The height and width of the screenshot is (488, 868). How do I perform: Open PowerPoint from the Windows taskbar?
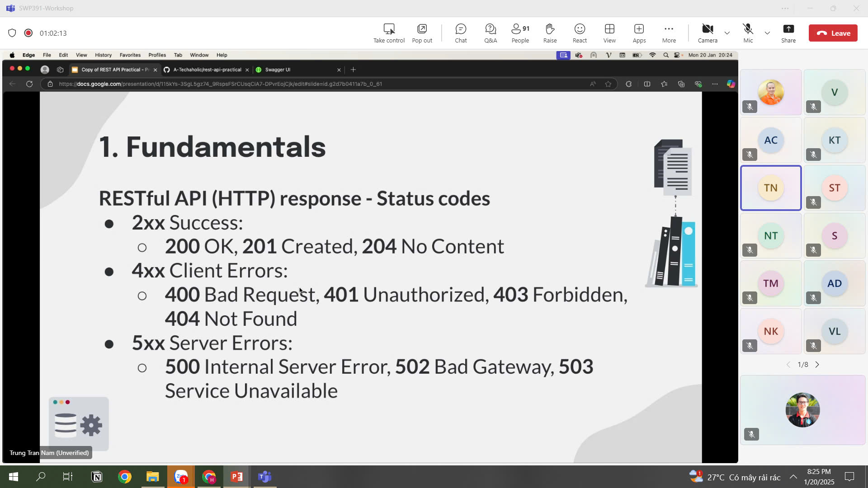coord(236,477)
